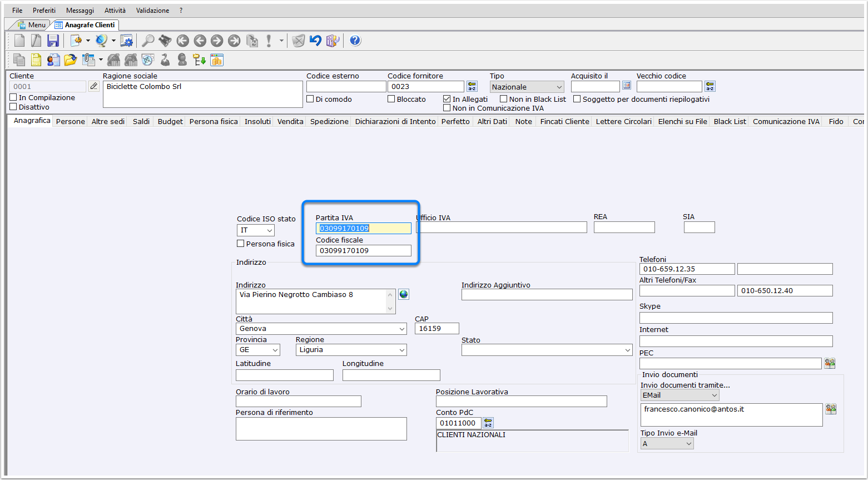Click pencil icon next to Cliente code
Screen dimensions: 868x480
point(94,86)
